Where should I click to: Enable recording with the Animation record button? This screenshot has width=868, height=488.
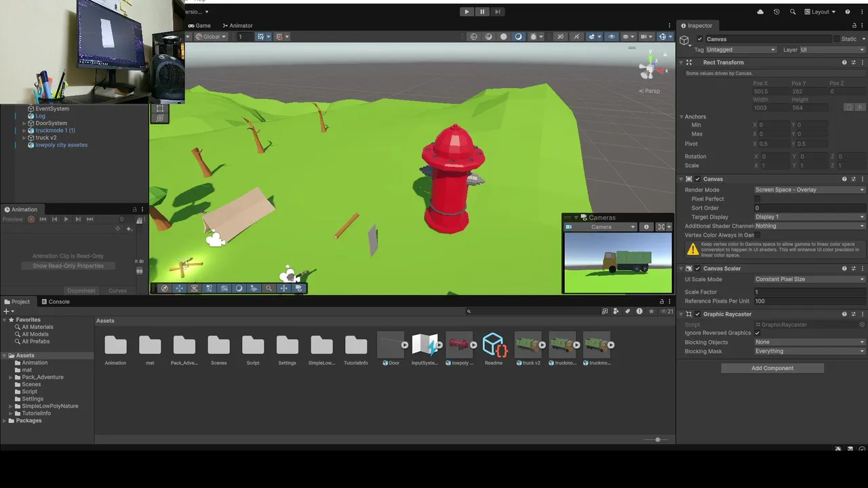pos(31,220)
